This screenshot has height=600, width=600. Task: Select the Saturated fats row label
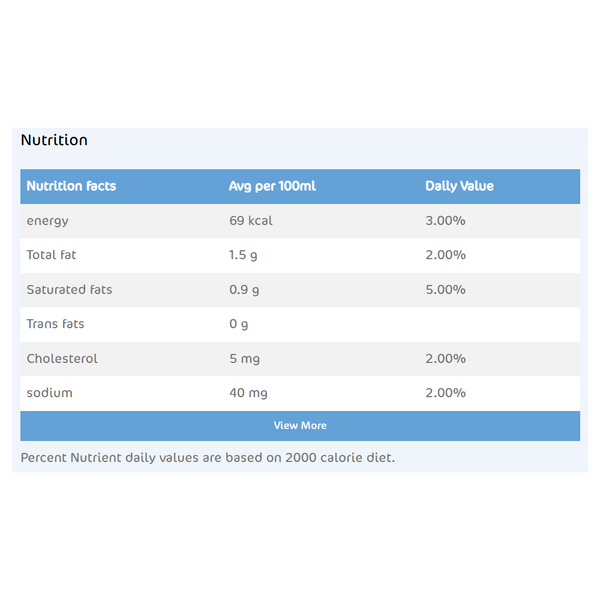(69, 290)
